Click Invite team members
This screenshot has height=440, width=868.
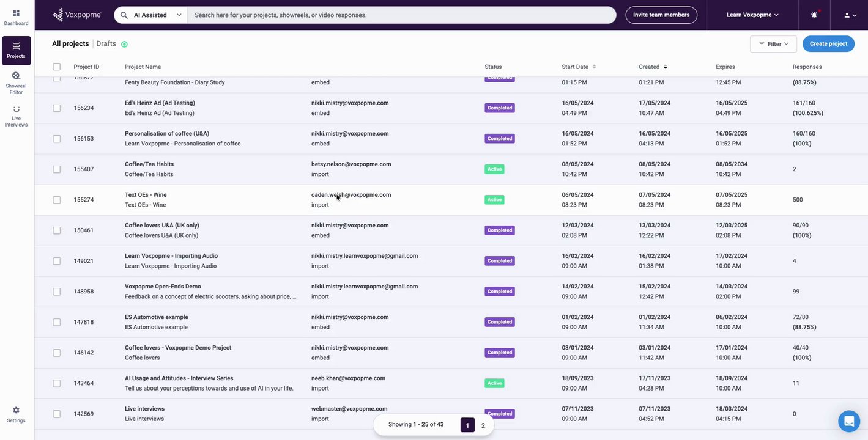tap(661, 15)
